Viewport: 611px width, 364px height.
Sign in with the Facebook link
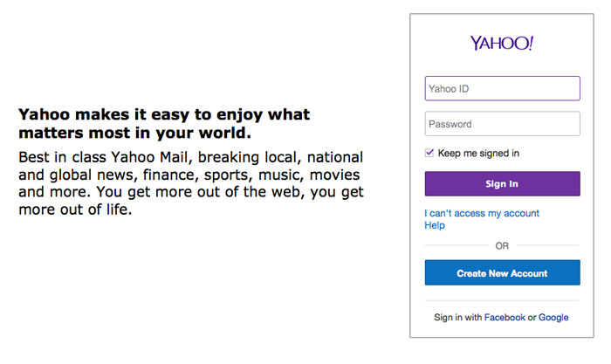click(x=505, y=317)
